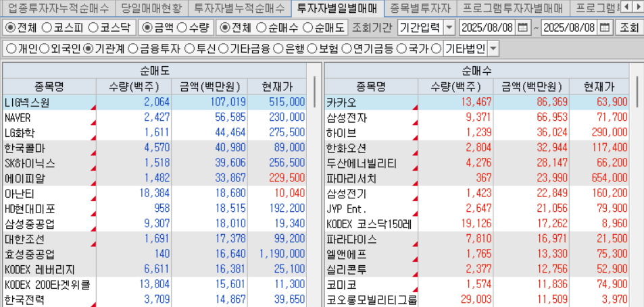Pick the 국가 investor radio button
The image size is (644, 307).
point(401,49)
